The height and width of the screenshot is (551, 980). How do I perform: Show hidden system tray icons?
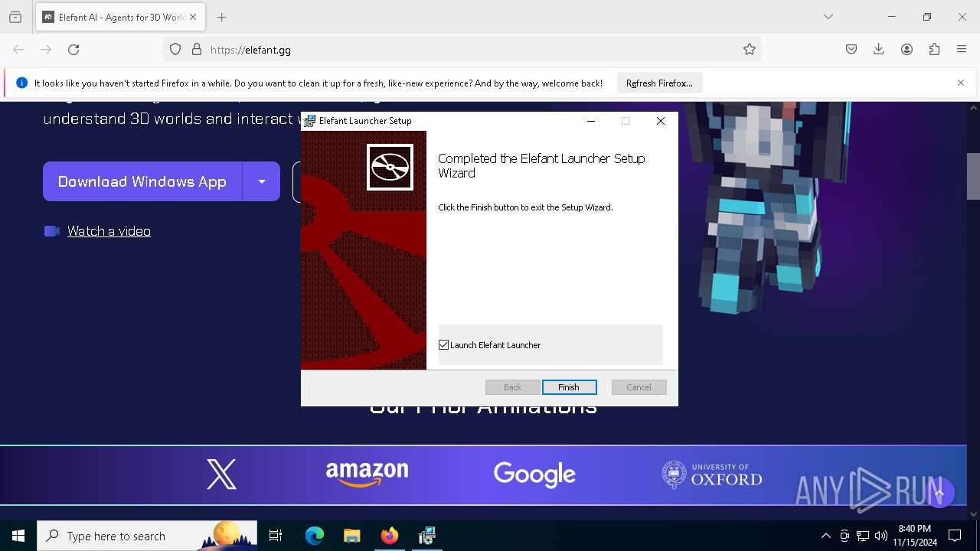(x=825, y=536)
